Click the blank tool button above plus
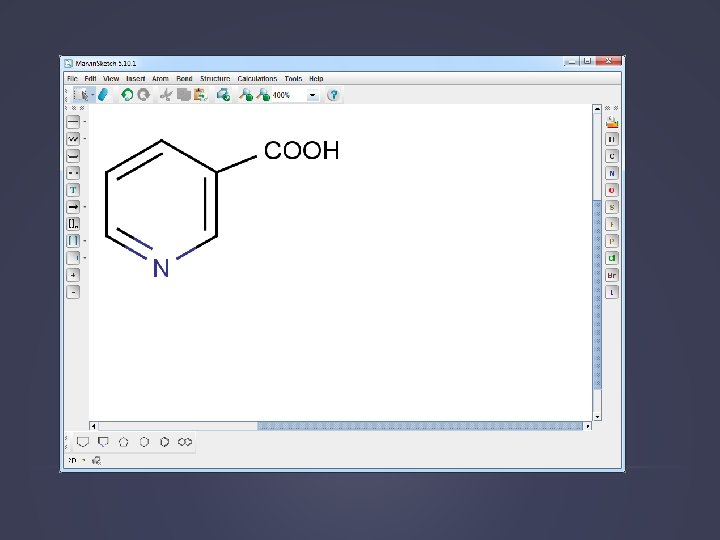This screenshot has height=540, width=720. (x=73, y=258)
